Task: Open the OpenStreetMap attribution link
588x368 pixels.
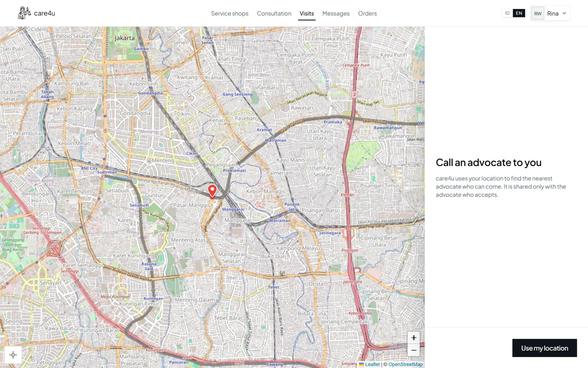Action: (x=405, y=364)
